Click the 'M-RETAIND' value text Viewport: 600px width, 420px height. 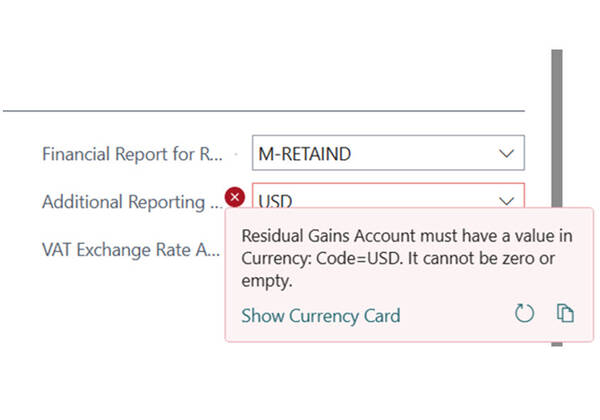pyautogui.click(x=304, y=155)
